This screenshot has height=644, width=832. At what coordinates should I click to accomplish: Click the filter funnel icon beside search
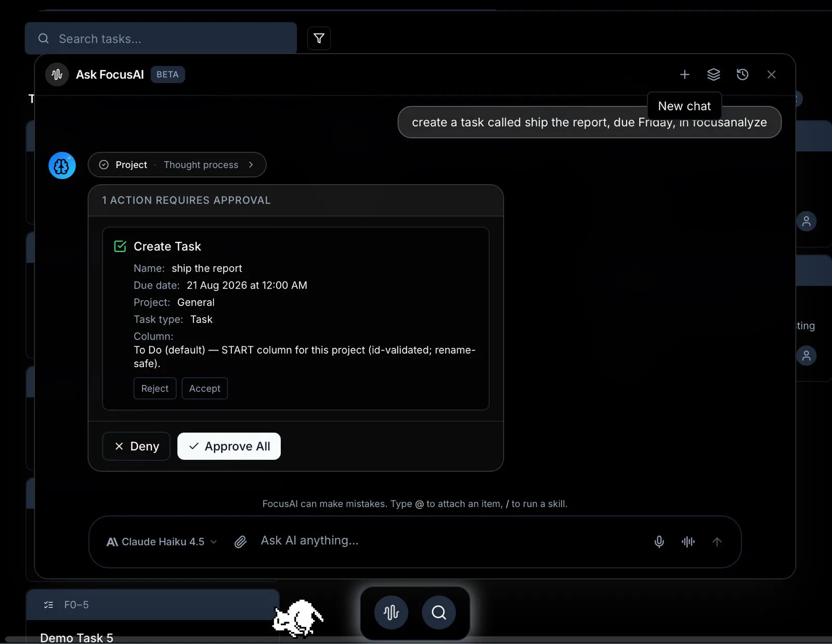[319, 38]
